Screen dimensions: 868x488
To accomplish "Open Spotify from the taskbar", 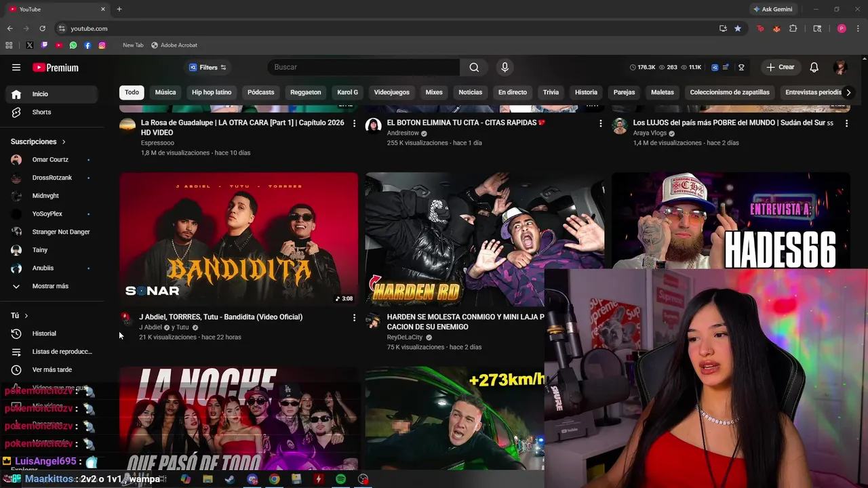I will coord(340,479).
